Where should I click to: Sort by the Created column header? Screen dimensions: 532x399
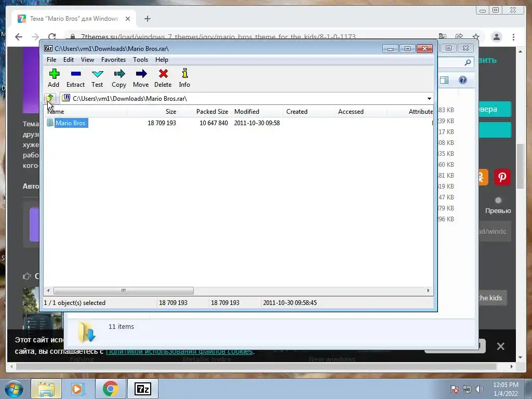(309, 111)
